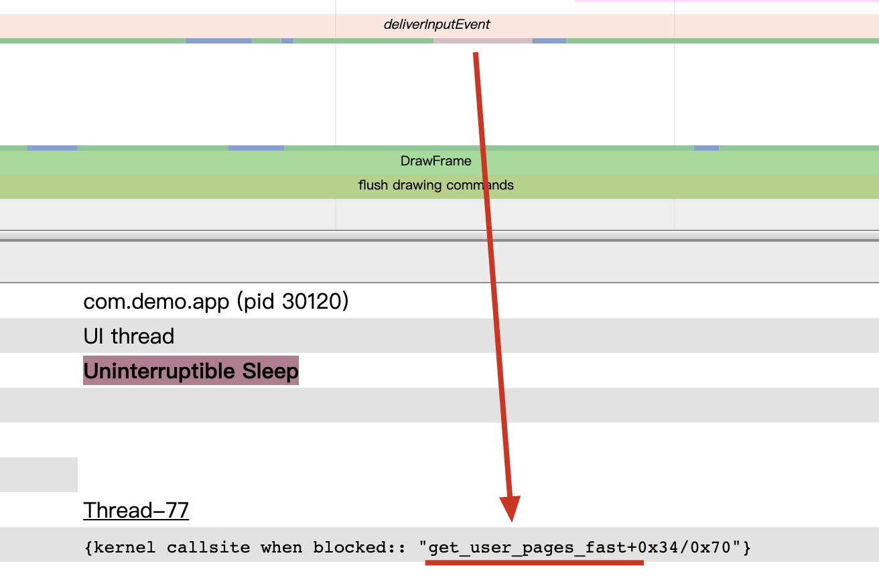
Task: Click the kernel callsite when blocked detail row
Action: point(415,547)
